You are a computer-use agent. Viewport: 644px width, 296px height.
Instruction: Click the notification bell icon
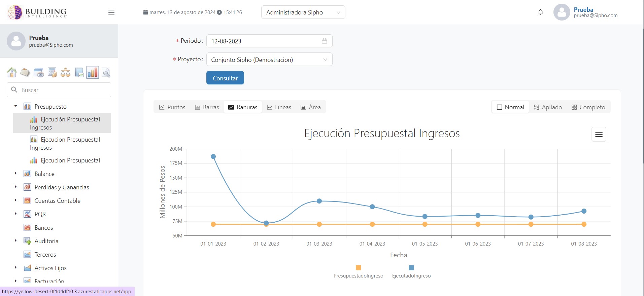[x=540, y=12]
